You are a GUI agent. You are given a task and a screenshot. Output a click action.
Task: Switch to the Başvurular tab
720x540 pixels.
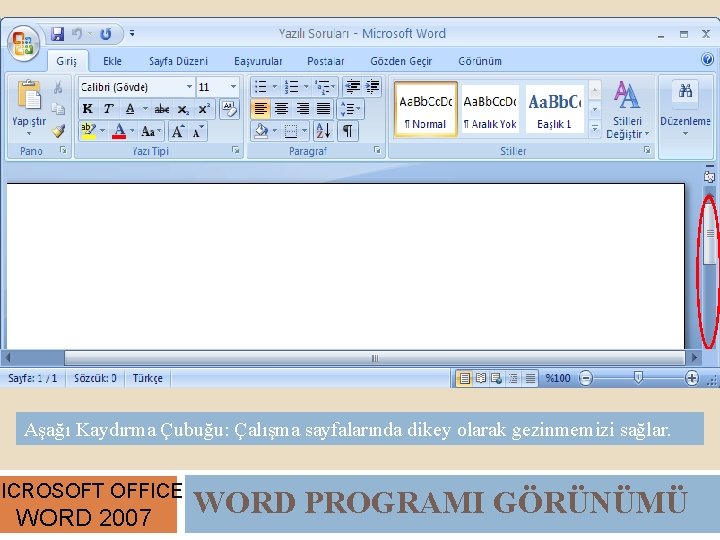click(258, 61)
